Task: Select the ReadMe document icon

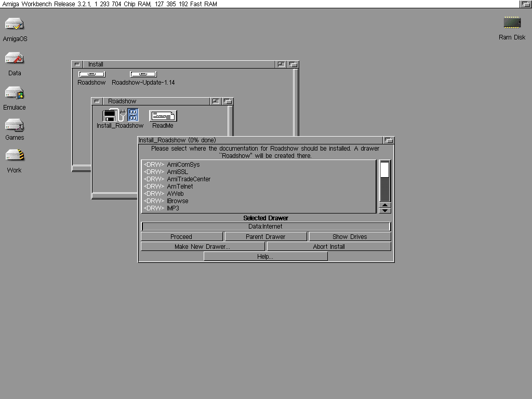Action: (163, 116)
